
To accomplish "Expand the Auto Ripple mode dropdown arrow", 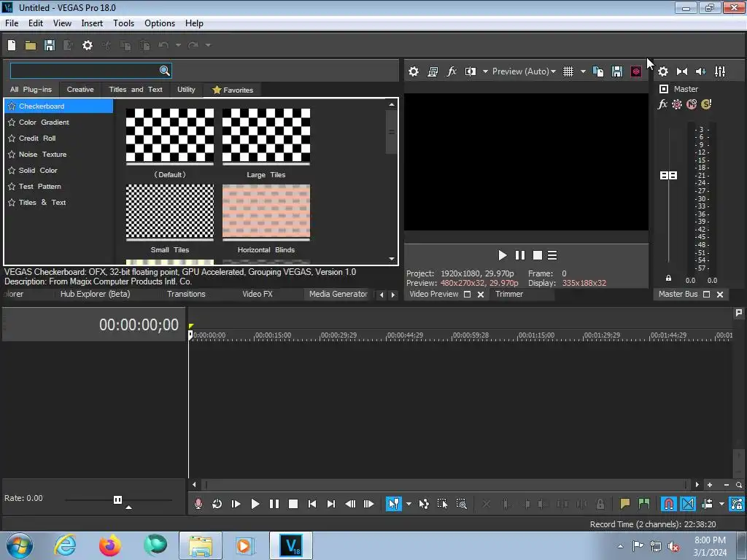I will 721,504.
